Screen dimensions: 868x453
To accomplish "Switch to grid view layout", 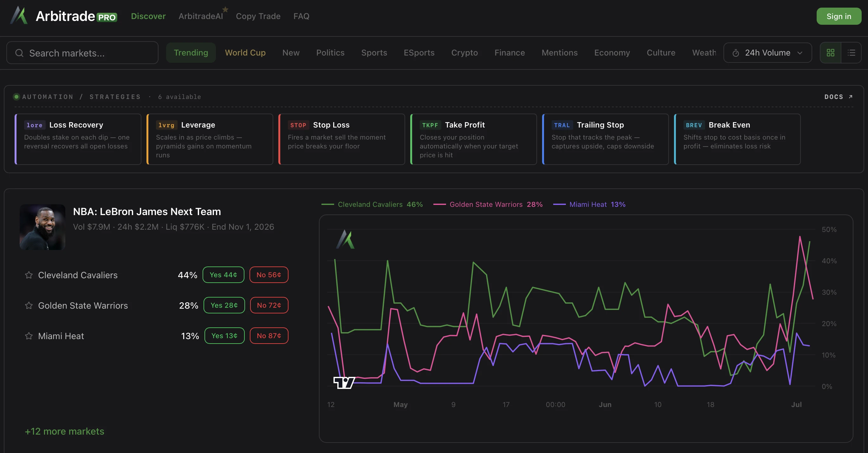I will coord(831,53).
